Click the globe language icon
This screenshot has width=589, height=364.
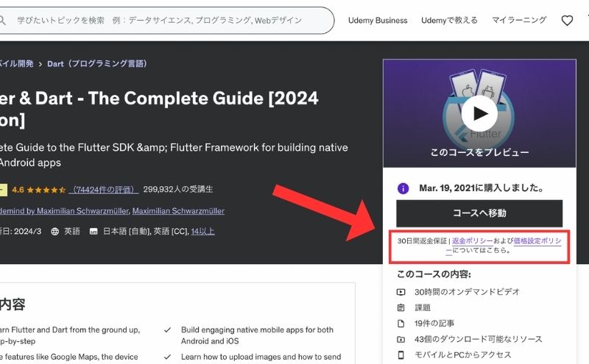54,231
